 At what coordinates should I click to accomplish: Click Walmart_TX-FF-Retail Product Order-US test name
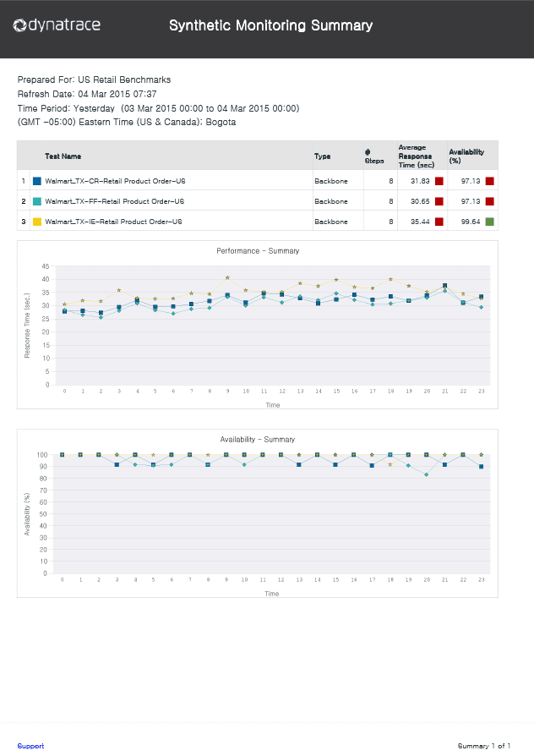[x=115, y=201]
